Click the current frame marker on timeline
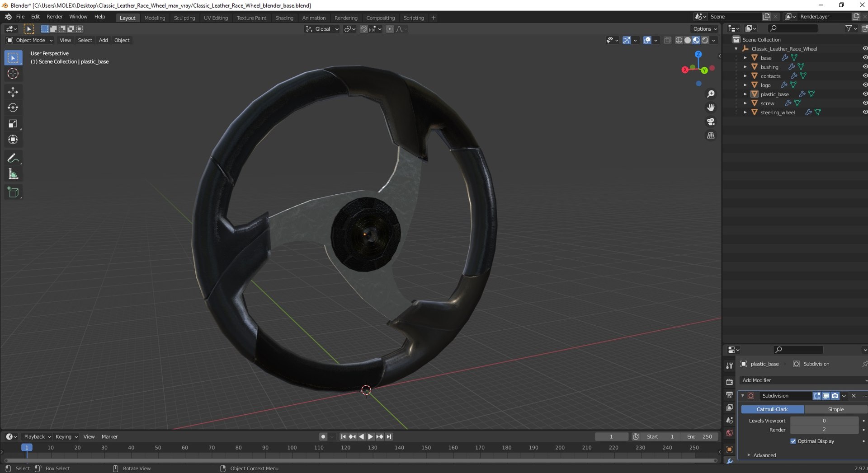The image size is (868, 473). click(x=27, y=448)
